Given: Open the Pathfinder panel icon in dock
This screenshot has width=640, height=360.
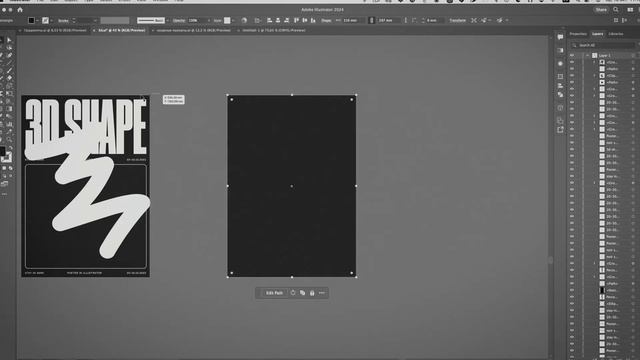Looking at the screenshot, I should pyautogui.click(x=560, y=94).
